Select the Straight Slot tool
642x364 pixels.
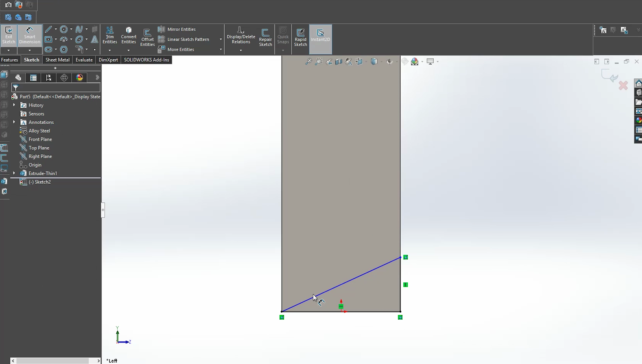(48, 49)
